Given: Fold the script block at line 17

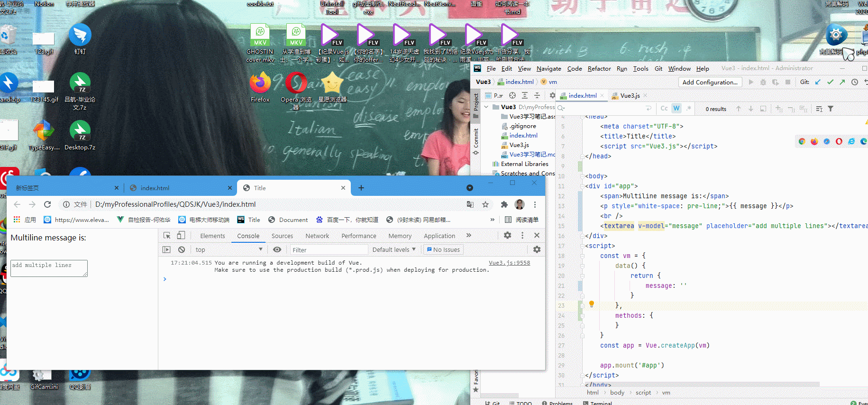Looking at the screenshot, I should (x=582, y=246).
